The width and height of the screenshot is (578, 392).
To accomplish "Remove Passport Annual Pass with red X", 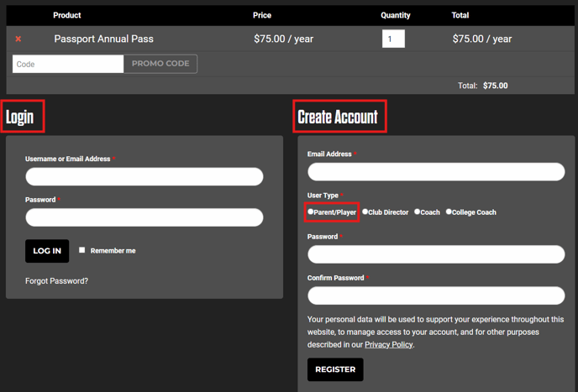I will (18, 39).
